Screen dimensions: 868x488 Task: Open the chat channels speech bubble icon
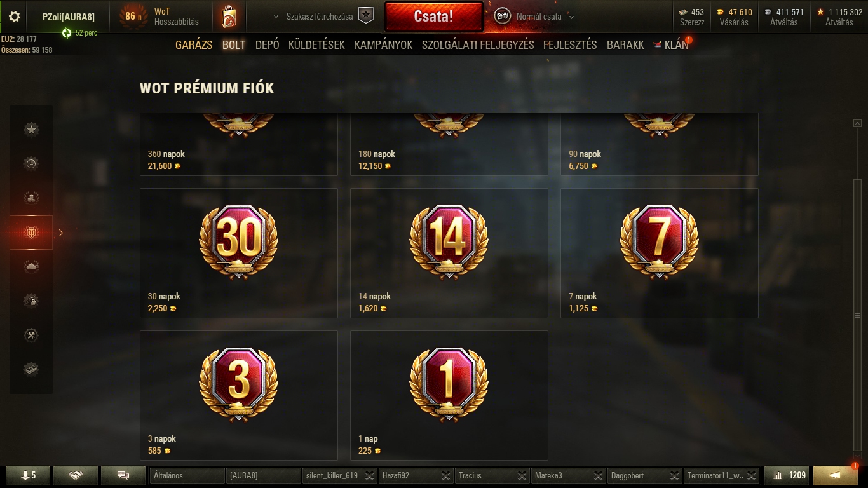(123, 475)
